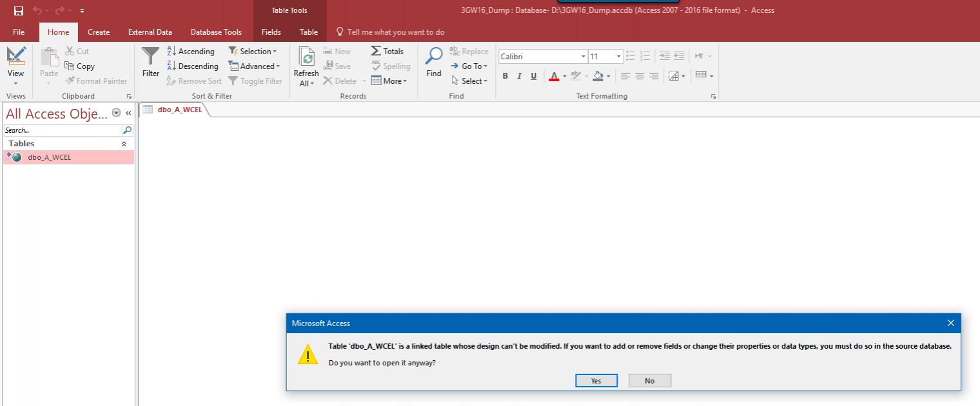Click the warning icon in the dialog

click(308, 354)
